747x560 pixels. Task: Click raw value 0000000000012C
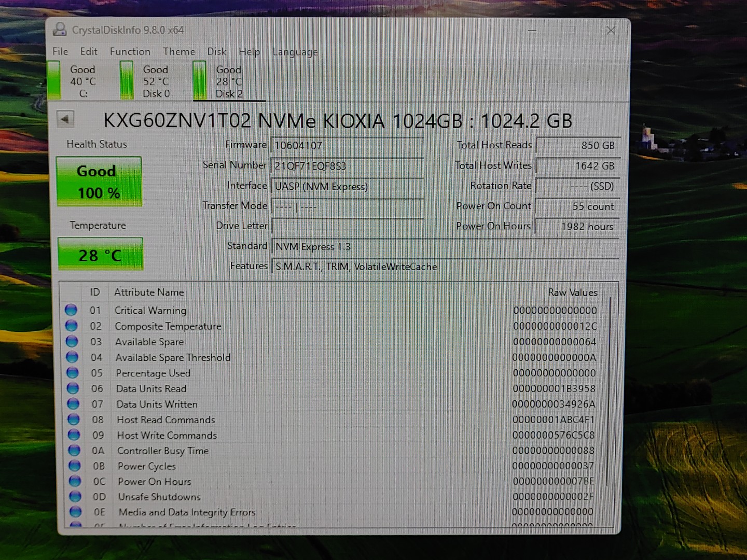(x=555, y=326)
